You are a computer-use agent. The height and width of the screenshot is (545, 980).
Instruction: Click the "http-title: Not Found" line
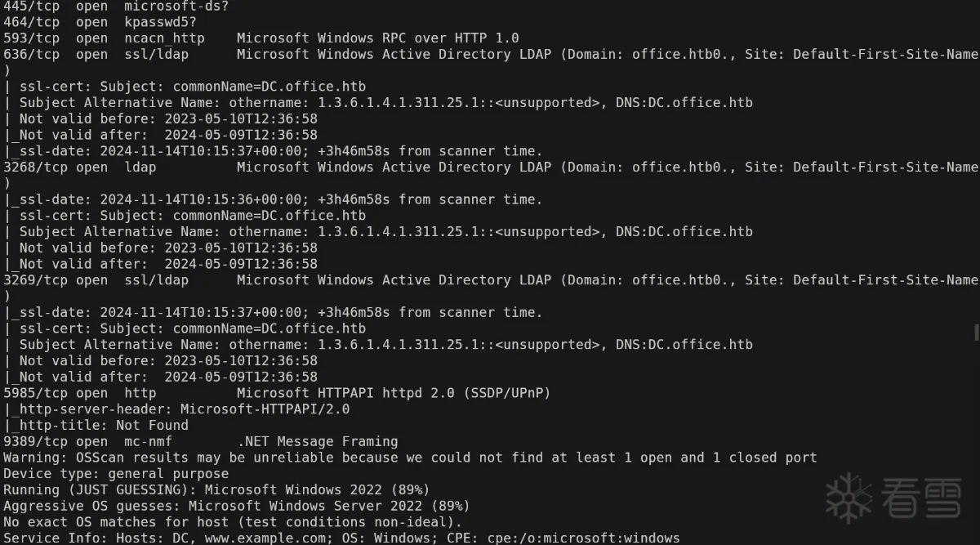[100, 425]
